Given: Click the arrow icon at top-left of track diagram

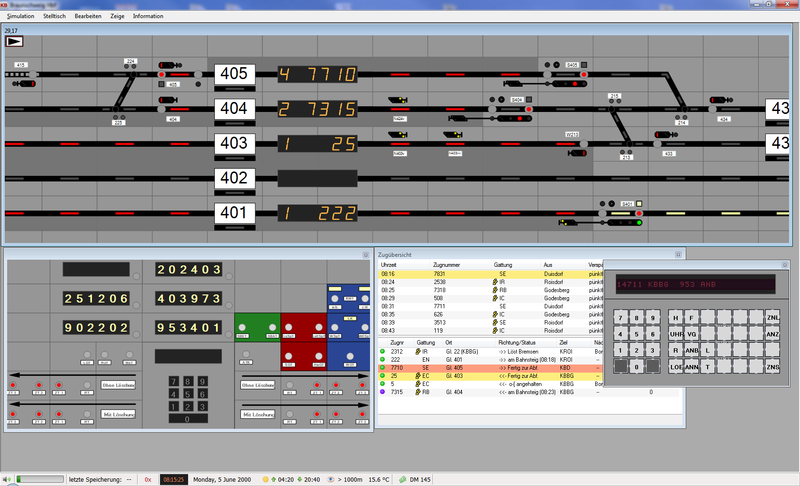Looking at the screenshot, I should click(x=14, y=42).
